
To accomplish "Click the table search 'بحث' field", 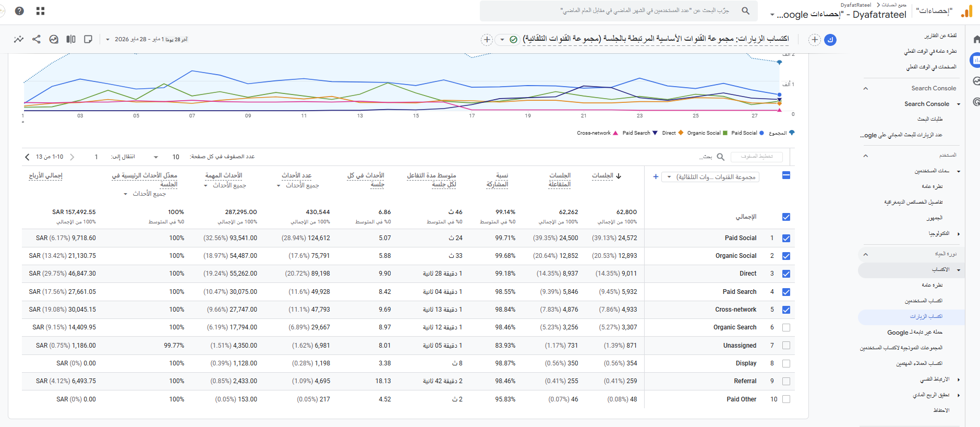I will pyautogui.click(x=706, y=157).
